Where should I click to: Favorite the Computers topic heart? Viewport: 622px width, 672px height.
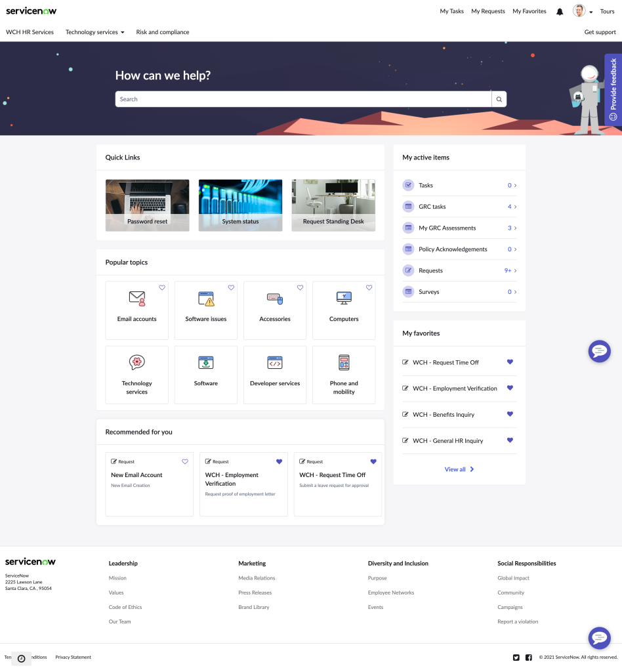[369, 287]
